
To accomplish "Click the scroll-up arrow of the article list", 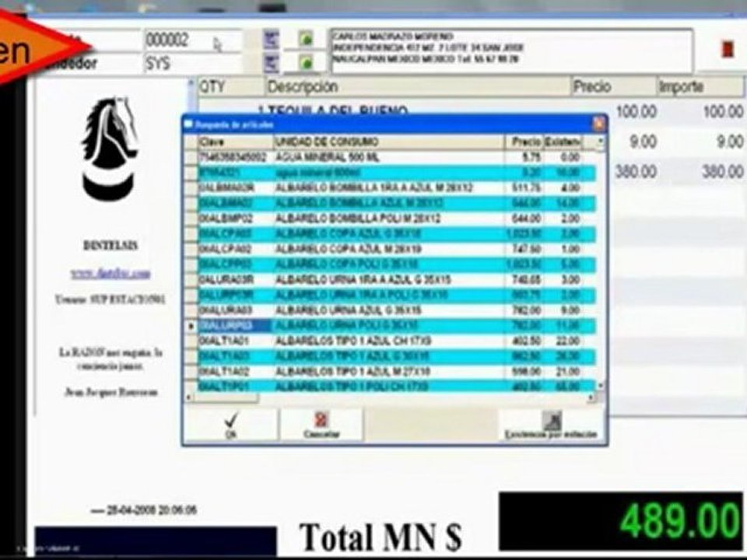I will 600,142.
